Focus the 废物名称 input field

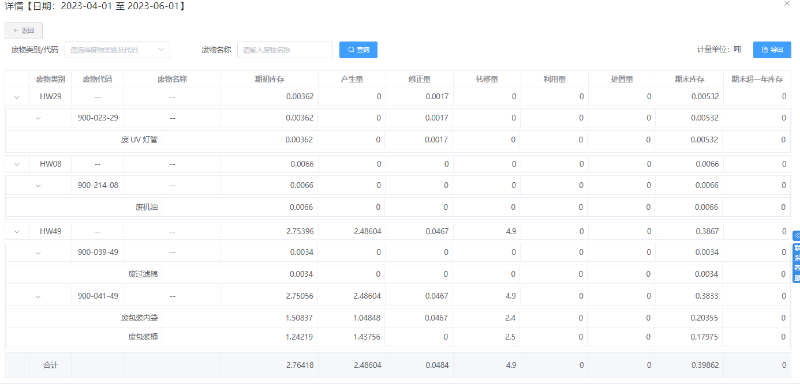[285, 50]
